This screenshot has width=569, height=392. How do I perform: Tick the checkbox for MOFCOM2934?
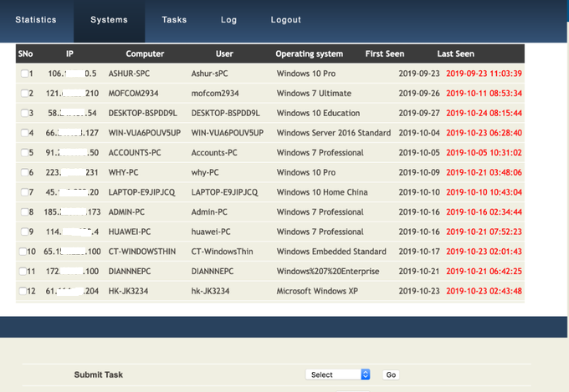(23, 94)
